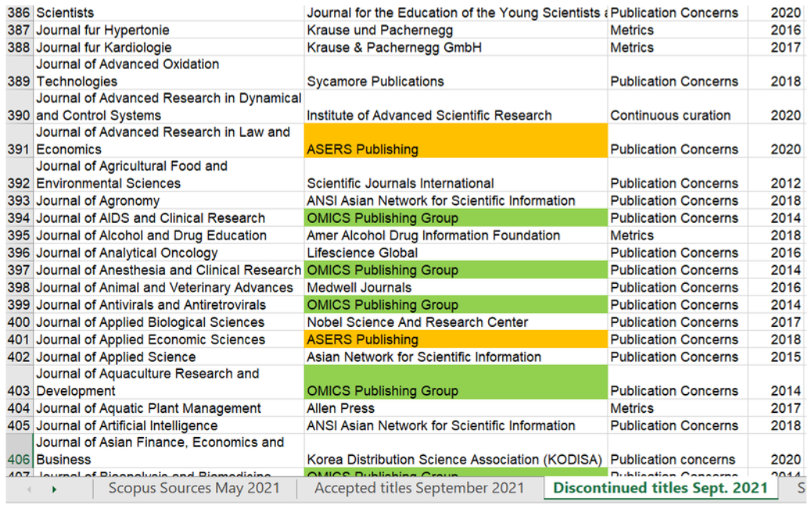
Task: Select row header 400
Action: coord(19,322)
